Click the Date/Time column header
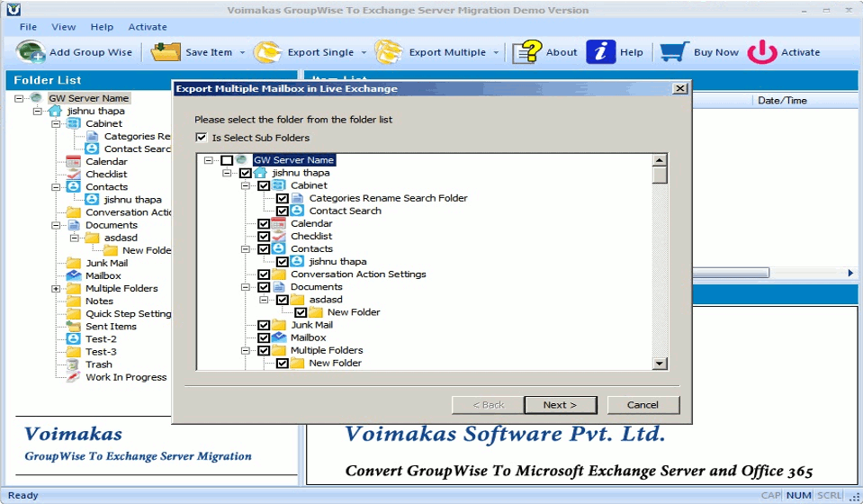The height and width of the screenshot is (504, 863). (781, 100)
